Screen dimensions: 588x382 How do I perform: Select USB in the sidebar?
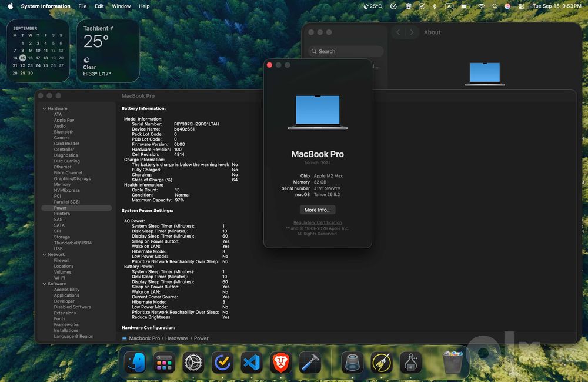[x=58, y=248]
